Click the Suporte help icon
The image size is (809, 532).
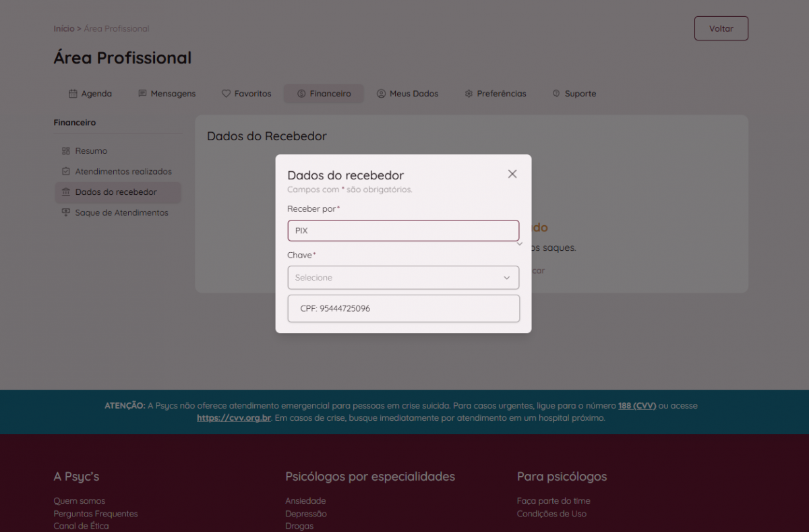pos(556,94)
